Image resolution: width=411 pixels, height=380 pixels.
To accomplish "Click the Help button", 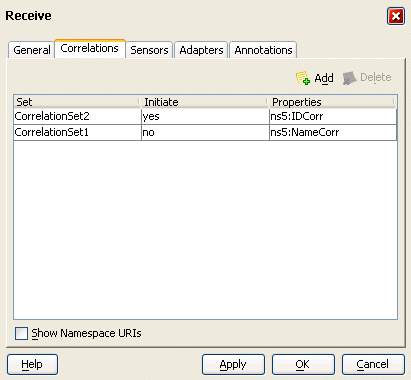I will [x=32, y=364].
